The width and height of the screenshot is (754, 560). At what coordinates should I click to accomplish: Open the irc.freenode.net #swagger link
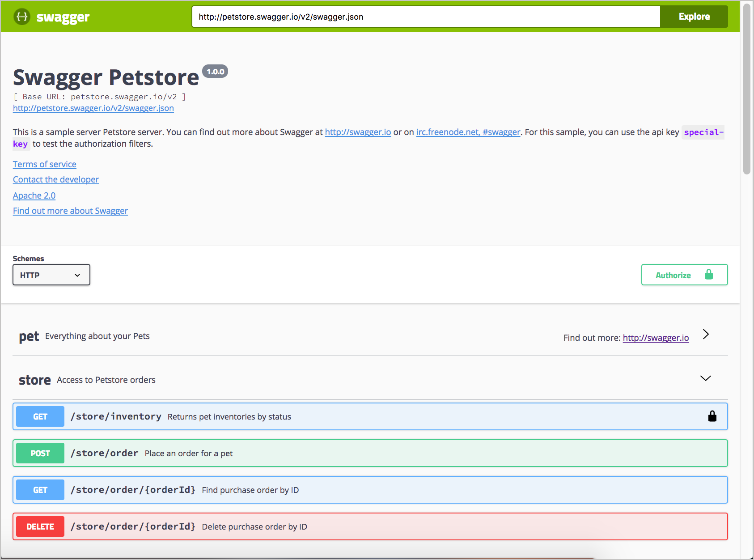click(x=468, y=132)
